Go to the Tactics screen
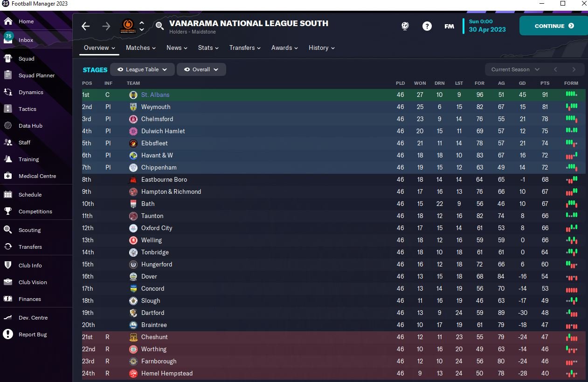 click(x=27, y=109)
